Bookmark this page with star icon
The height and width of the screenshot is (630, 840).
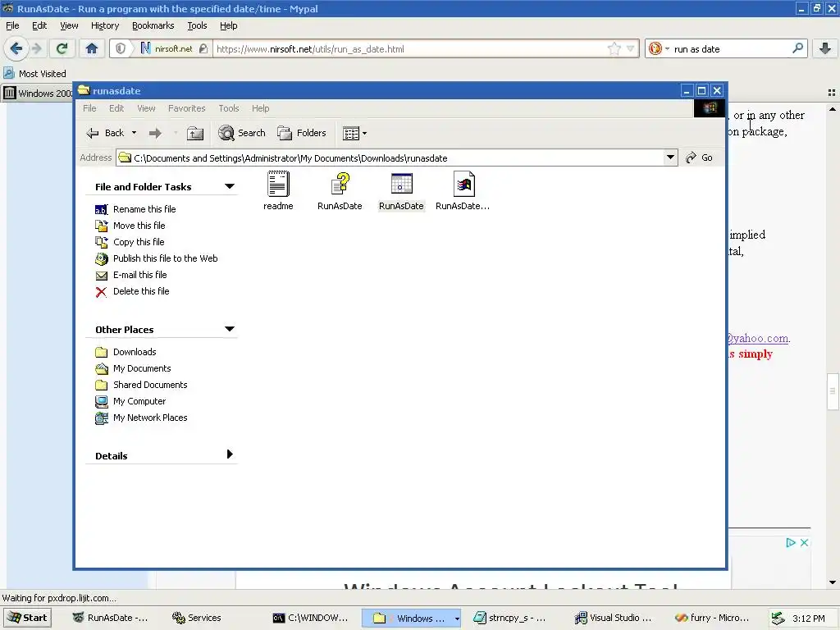click(614, 48)
